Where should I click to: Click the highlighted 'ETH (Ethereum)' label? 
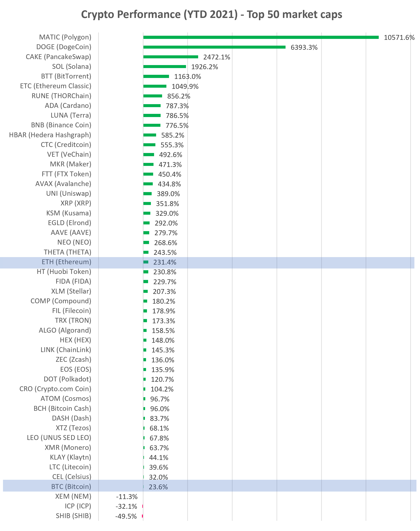66,262
